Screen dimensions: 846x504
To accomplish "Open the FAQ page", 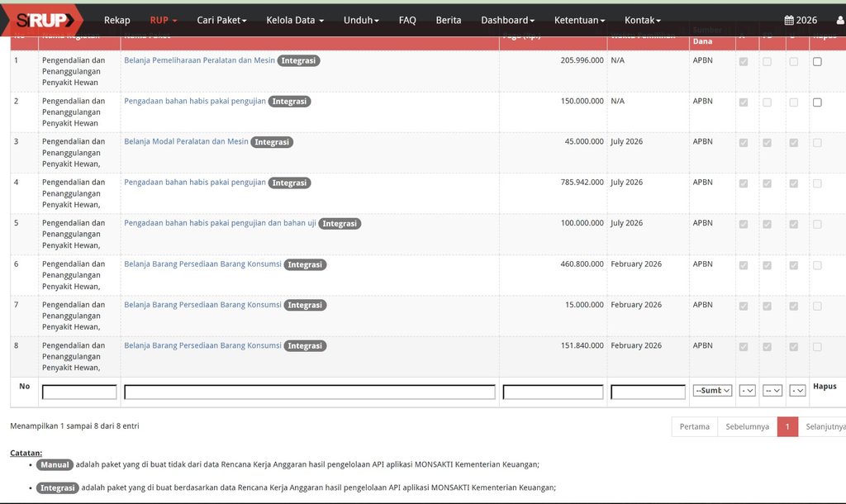I will coord(407,20).
